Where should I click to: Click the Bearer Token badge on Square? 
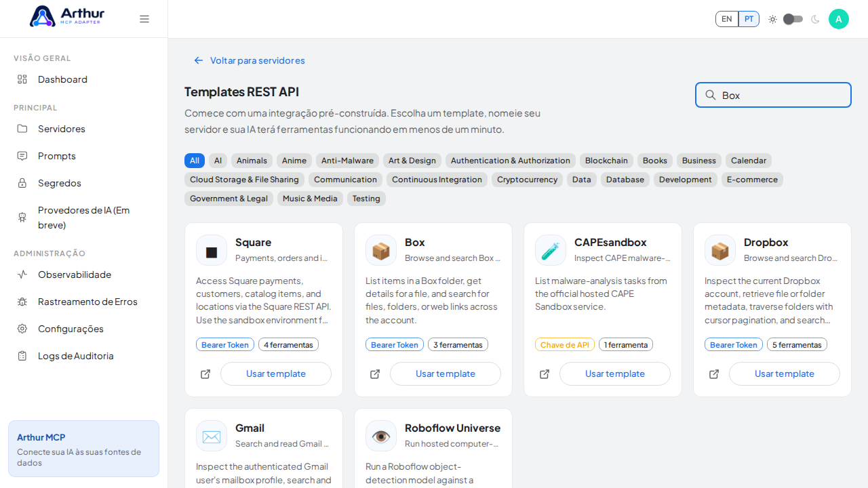(225, 345)
